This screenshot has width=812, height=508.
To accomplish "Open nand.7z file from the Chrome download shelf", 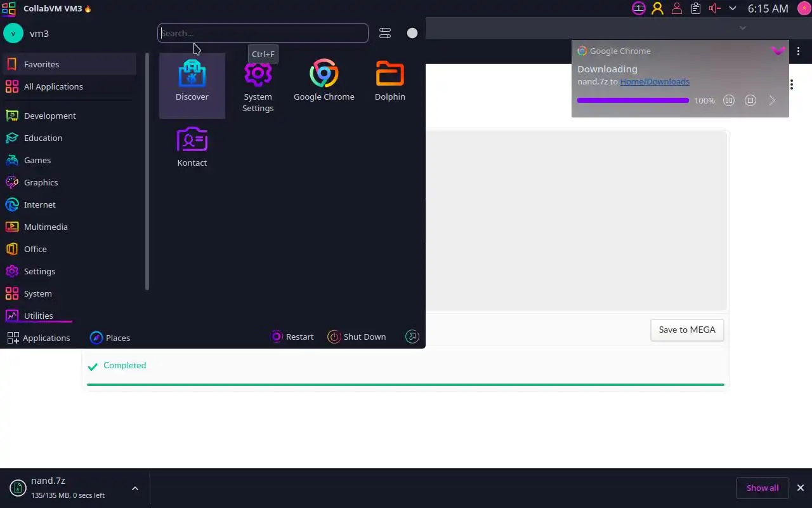I will (67, 488).
